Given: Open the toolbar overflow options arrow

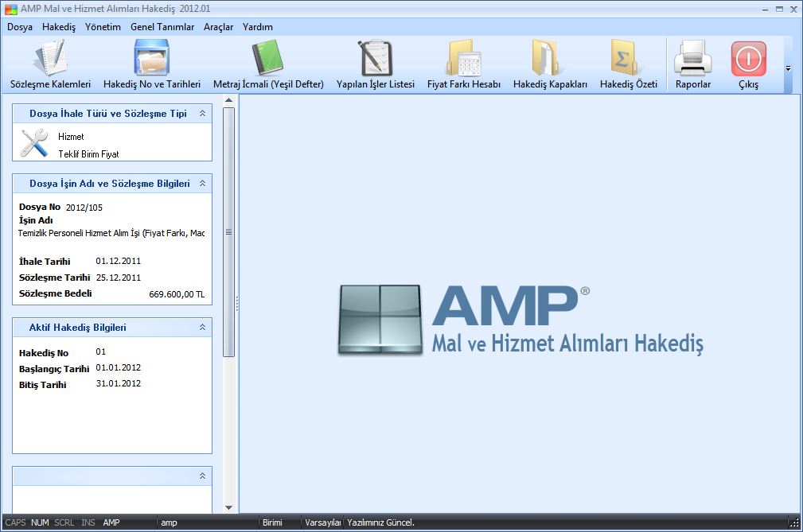Looking at the screenshot, I should pos(788,68).
